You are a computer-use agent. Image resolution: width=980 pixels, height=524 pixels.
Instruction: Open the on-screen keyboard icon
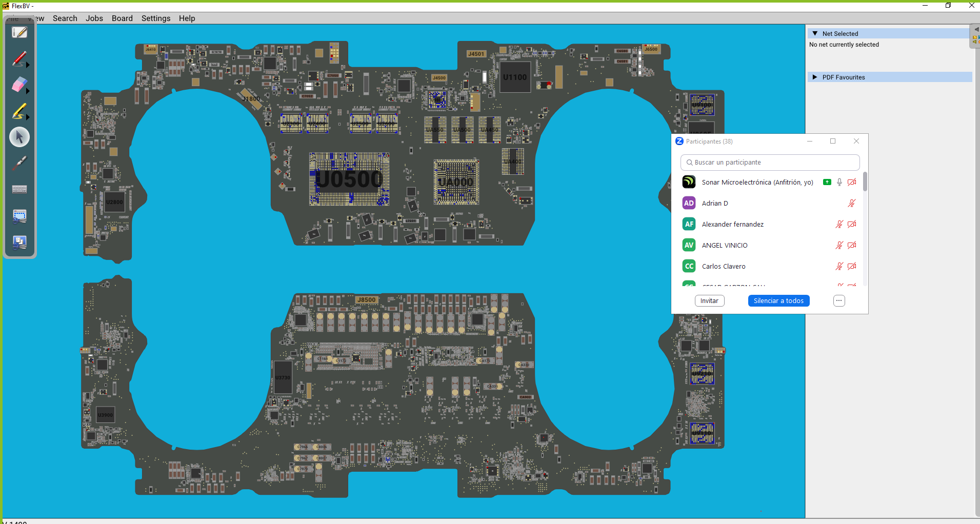coord(19,189)
